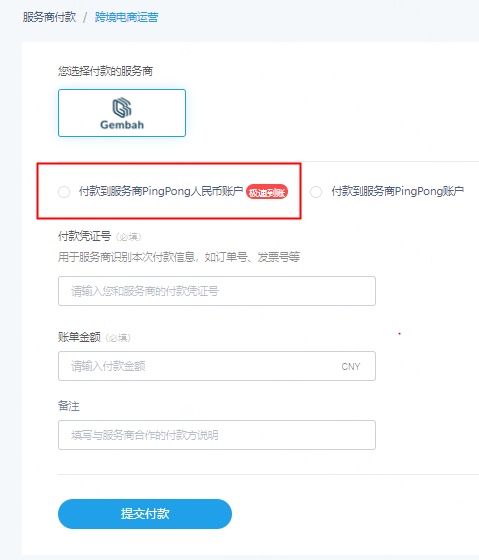Click the 付款凭证号 field label
The image size is (479, 560).
(x=84, y=236)
